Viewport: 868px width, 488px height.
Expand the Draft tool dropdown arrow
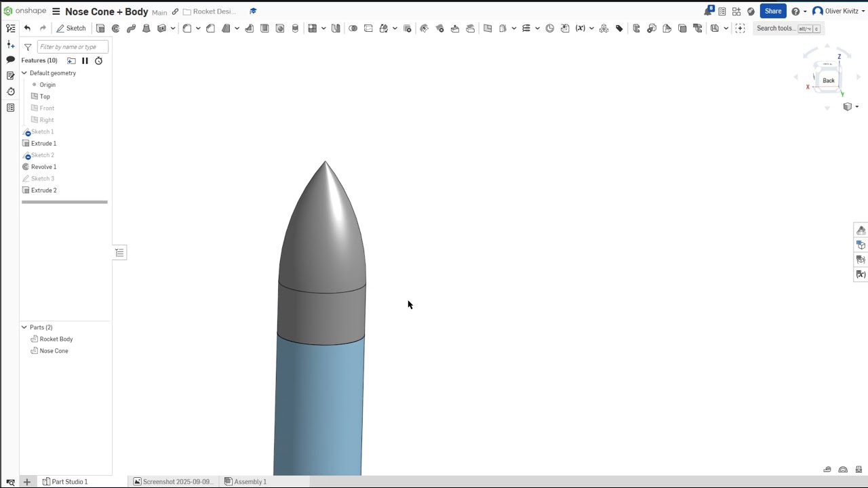pyautogui.click(x=237, y=28)
